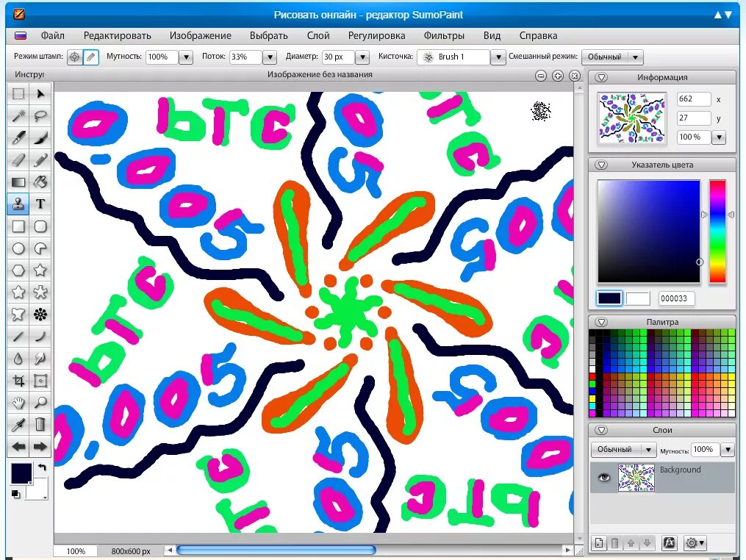The image size is (746, 560).
Task: Select the Curve tool
Action: (40, 337)
